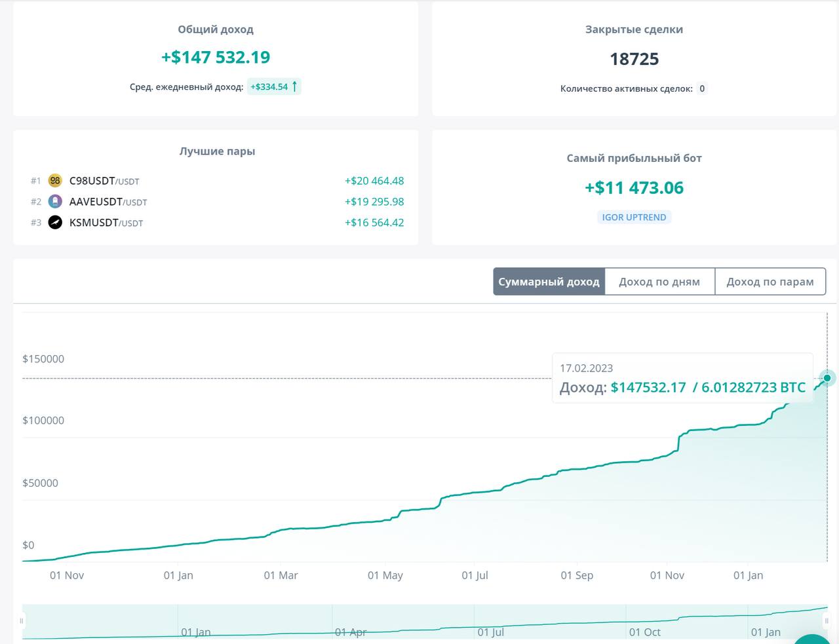Click the AAVEUSDT coin icon
This screenshot has height=644, width=839.
(x=55, y=202)
